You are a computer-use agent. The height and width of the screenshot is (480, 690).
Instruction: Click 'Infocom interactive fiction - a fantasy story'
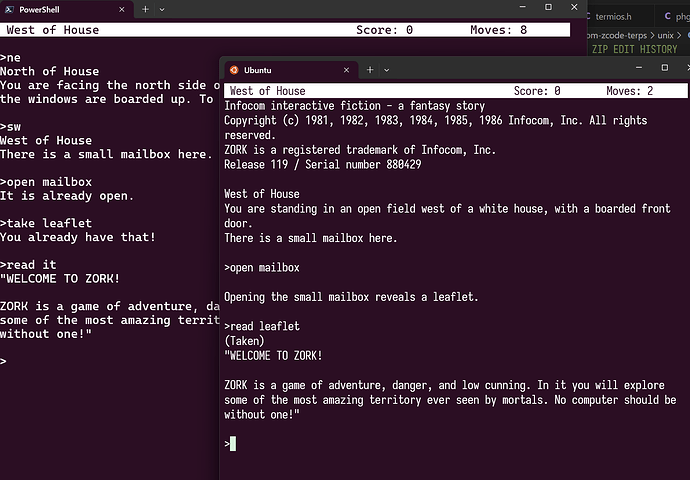click(354, 106)
